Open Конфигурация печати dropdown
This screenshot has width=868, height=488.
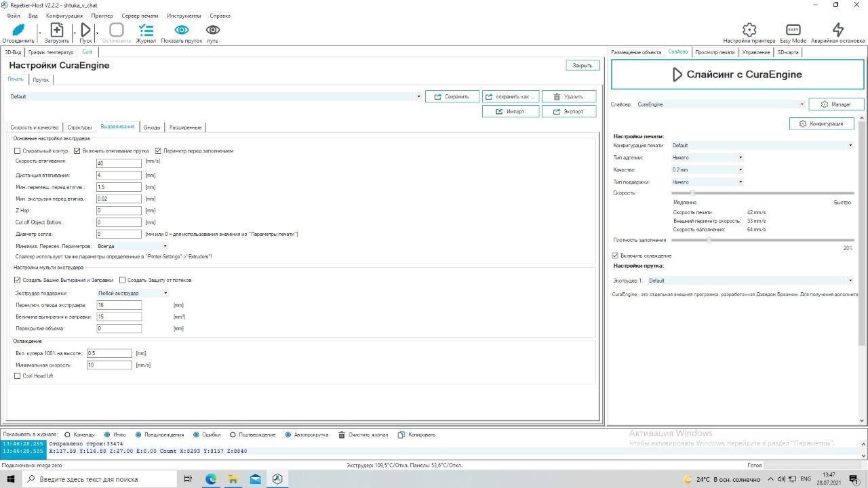762,145
